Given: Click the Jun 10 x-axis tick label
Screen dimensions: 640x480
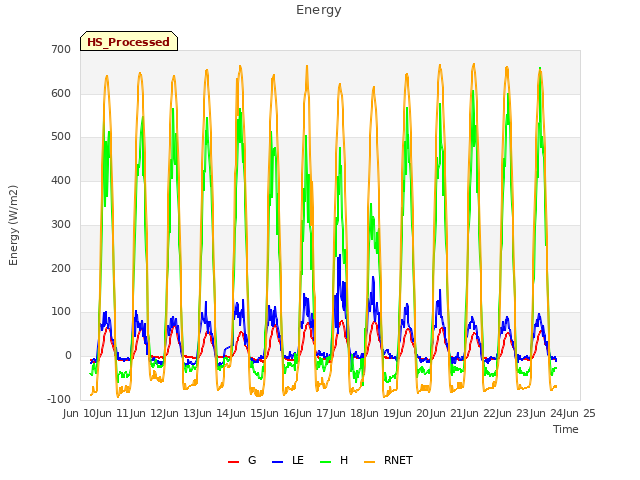Looking at the screenshot, I should 81,413.
